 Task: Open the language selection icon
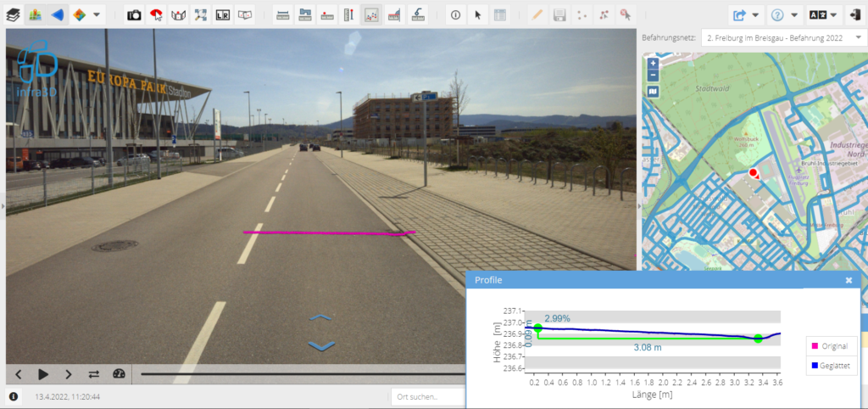coord(816,15)
